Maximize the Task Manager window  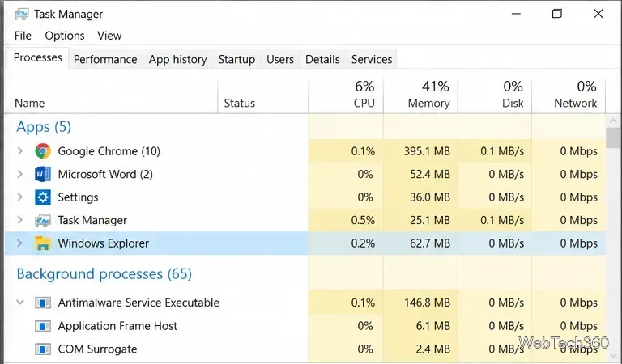(x=557, y=14)
